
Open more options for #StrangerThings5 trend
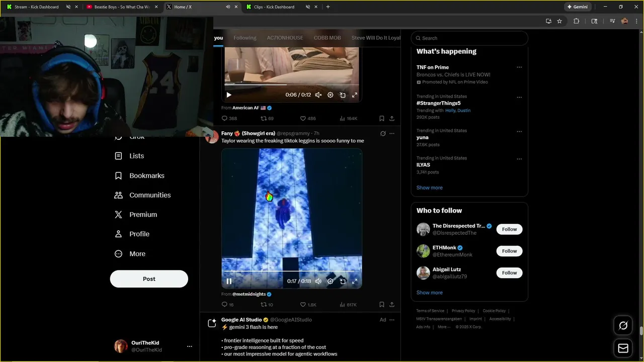(519, 98)
